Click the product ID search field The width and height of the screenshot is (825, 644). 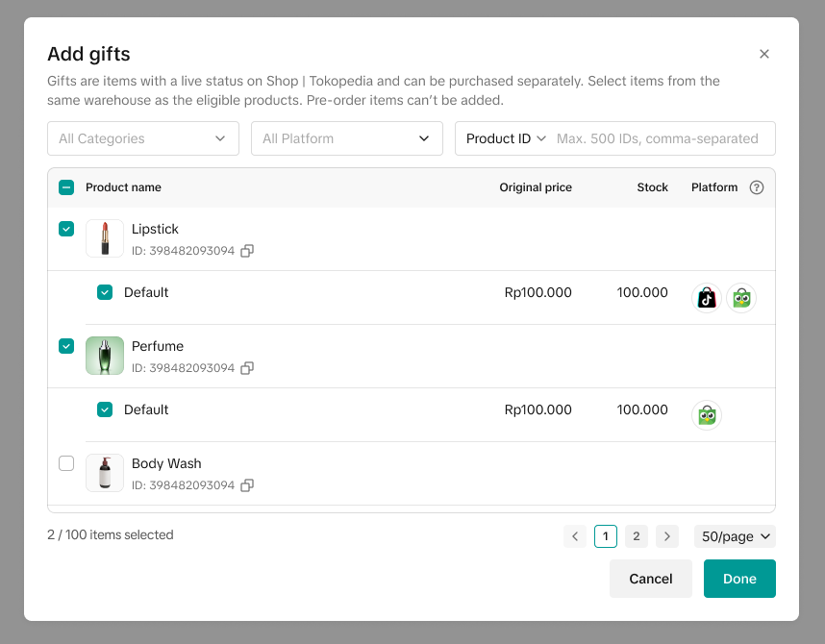pyautogui.click(x=662, y=138)
